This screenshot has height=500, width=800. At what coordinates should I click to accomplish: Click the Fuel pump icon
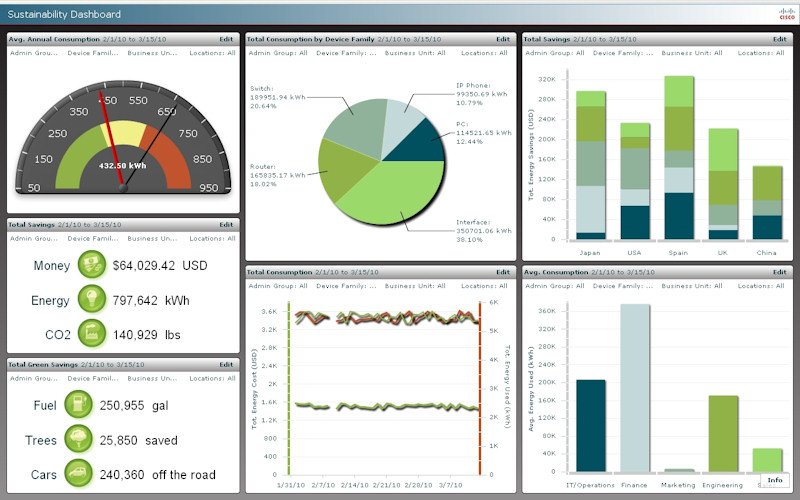click(x=79, y=405)
